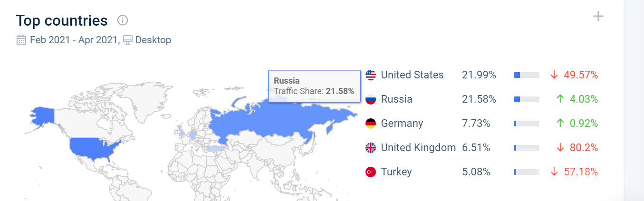The height and width of the screenshot is (201, 644).
Task: Select United States in the country list
Action: [x=412, y=75]
